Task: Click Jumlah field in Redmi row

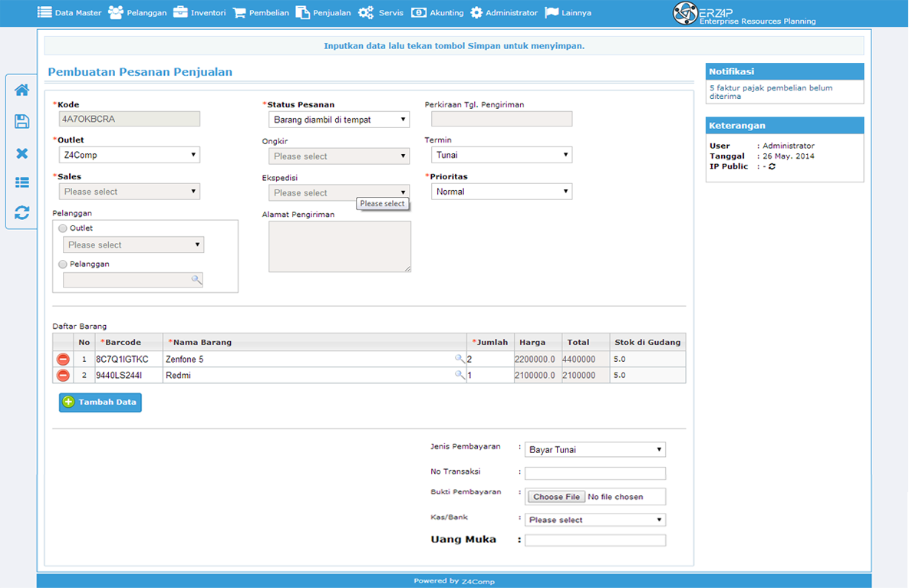Action: pyautogui.click(x=489, y=376)
